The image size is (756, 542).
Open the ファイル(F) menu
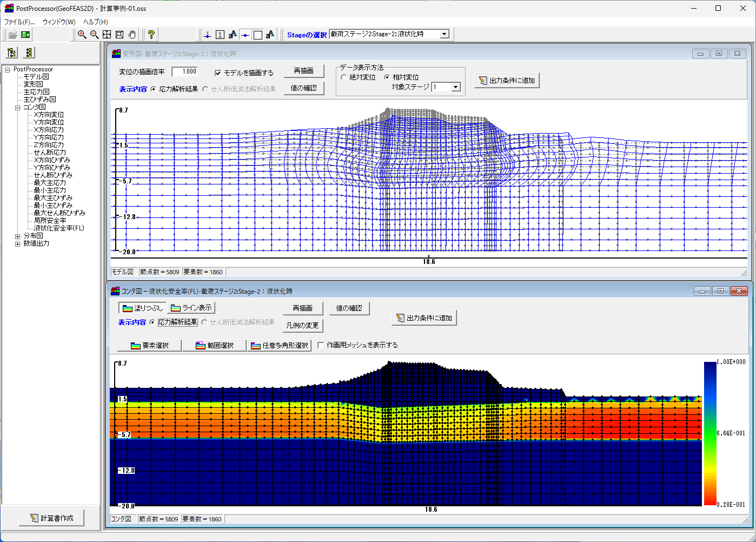[x=19, y=22]
